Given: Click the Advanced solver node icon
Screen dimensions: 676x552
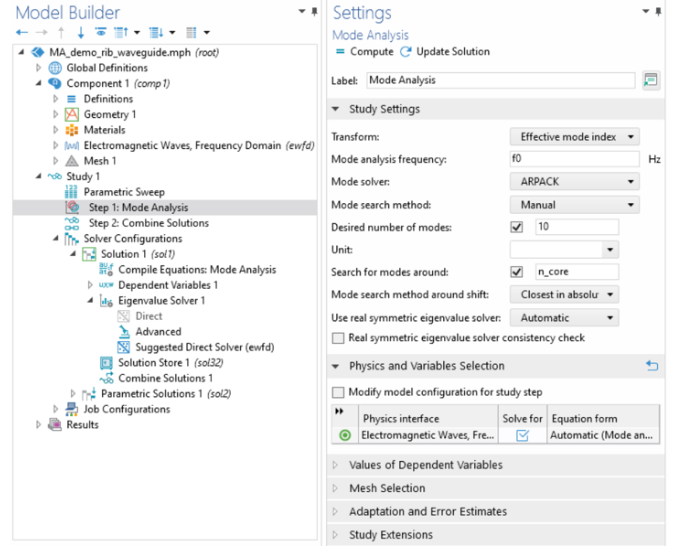Looking at the screenshot, I should (124, 332).
